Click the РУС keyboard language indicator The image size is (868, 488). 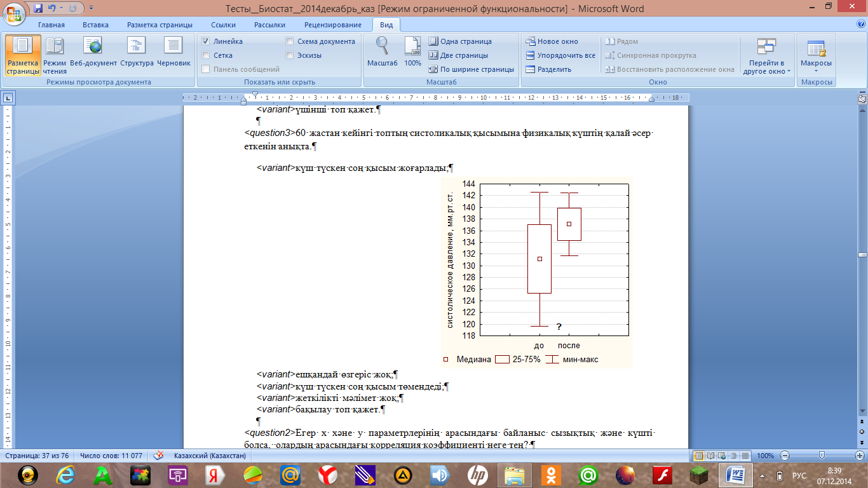[799, 475]
